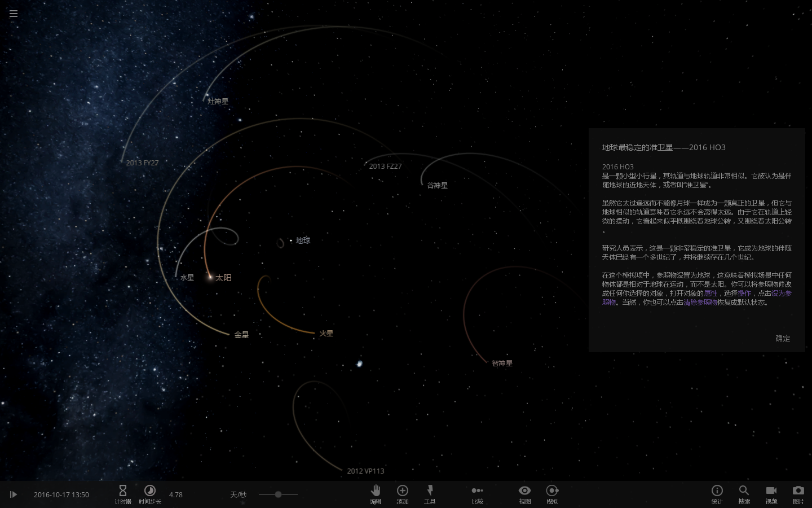Screen dimensions: 812x508
Task: Click the simulation date 2016-10-17 13:50
Action: [x=61, y=494]
